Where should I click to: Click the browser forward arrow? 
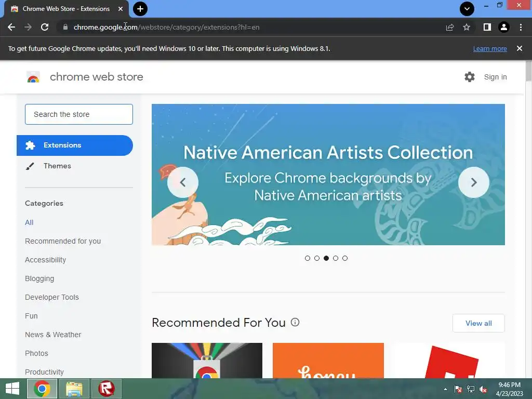(28, 27)
